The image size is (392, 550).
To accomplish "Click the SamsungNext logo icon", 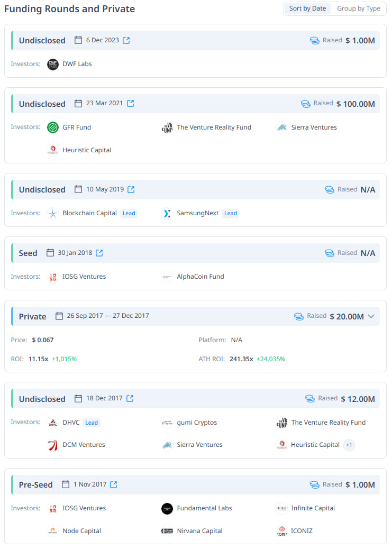I will [x=167, y=213].
